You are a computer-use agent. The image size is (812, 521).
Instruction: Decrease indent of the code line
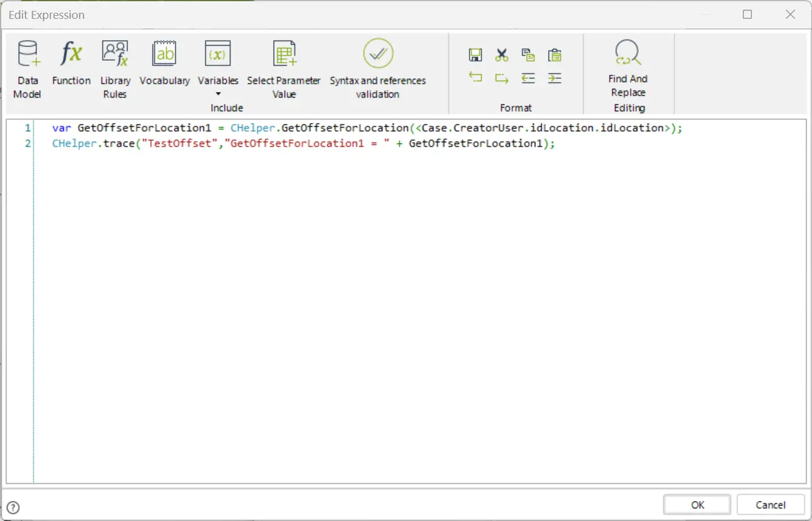528,78
